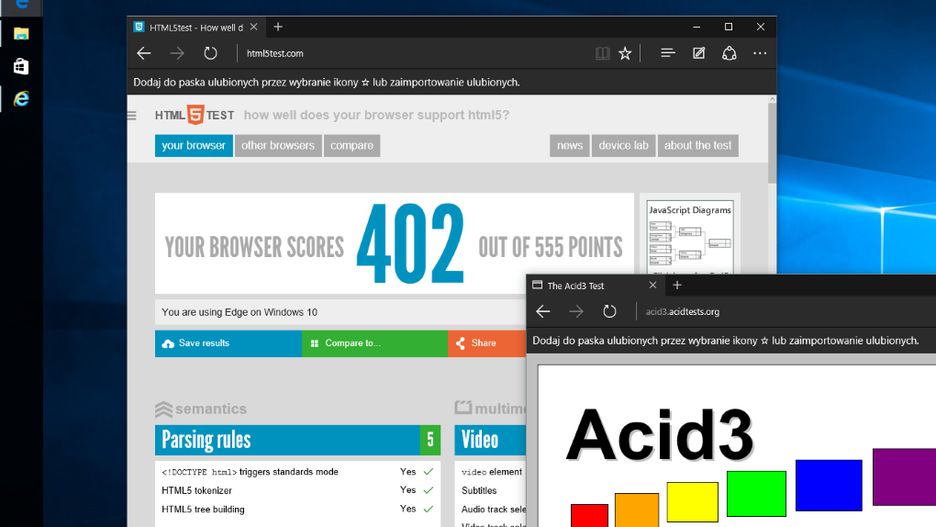Open a new tab in HTML5test window
The width and height of the screenshot is (936, 527).
coord(278,27)
